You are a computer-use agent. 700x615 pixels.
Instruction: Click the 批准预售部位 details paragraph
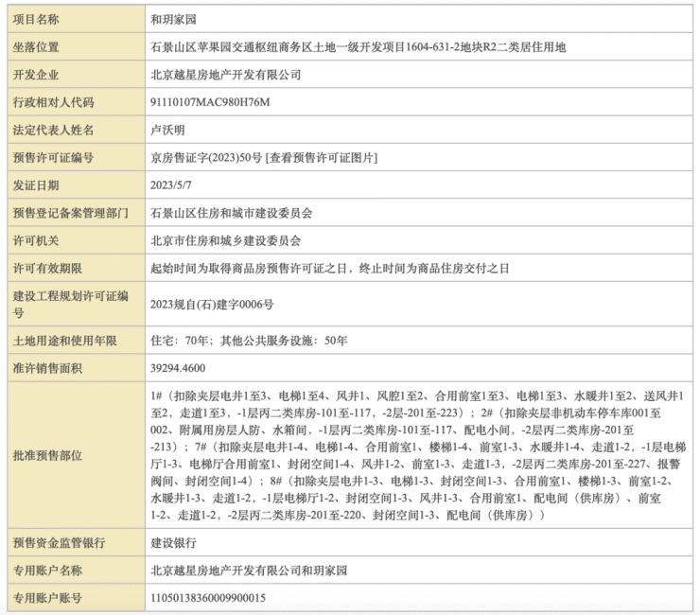tap(416, 455)
